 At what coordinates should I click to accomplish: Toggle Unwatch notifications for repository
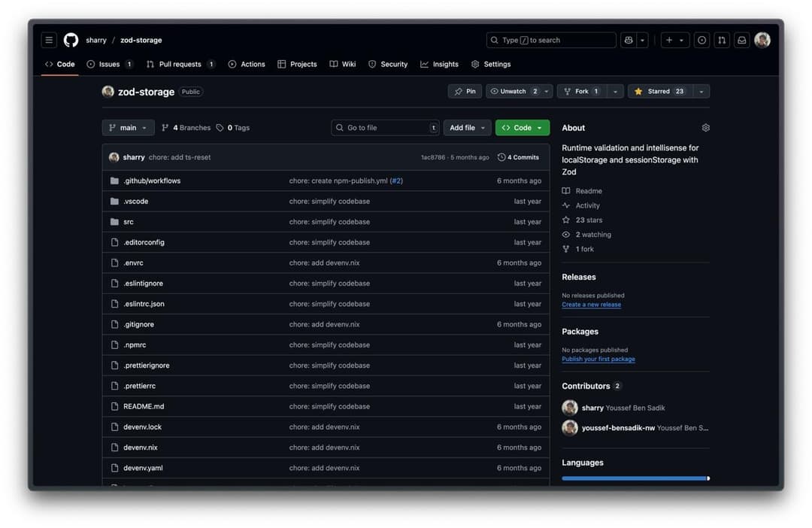513,92
